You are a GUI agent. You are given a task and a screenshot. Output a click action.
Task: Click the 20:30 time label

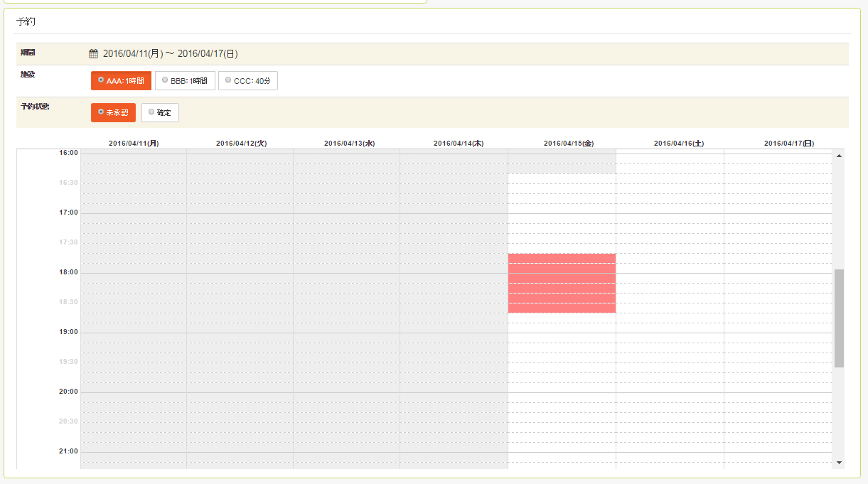pos(69,421)
